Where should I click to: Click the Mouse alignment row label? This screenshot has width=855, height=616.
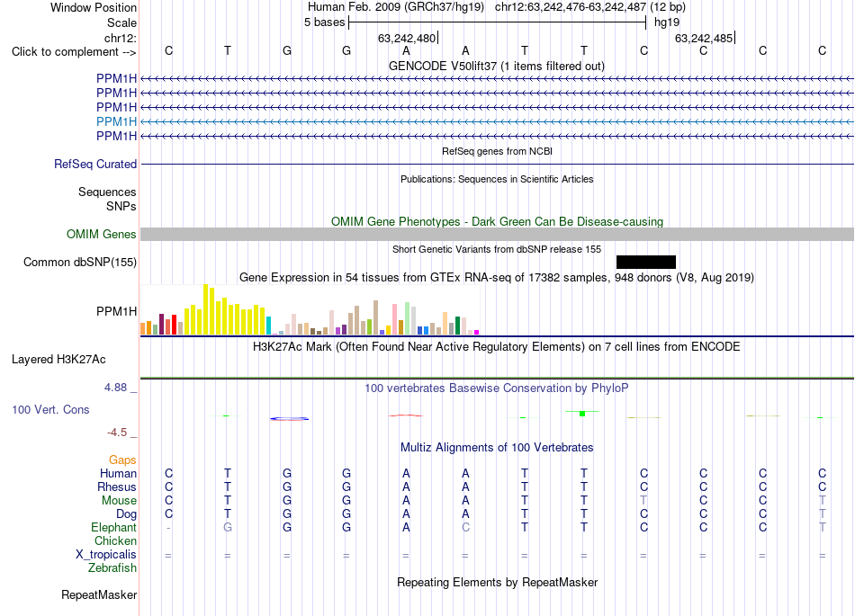[x=119, y=501]
